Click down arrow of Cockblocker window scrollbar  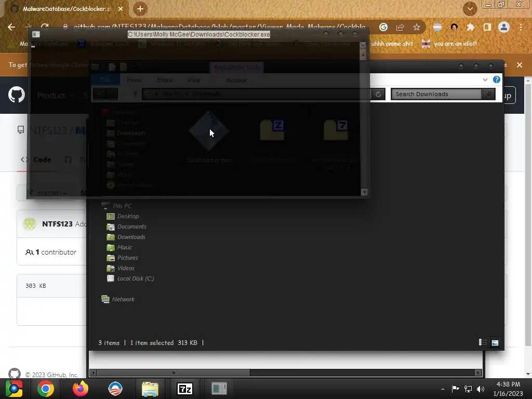364,192
